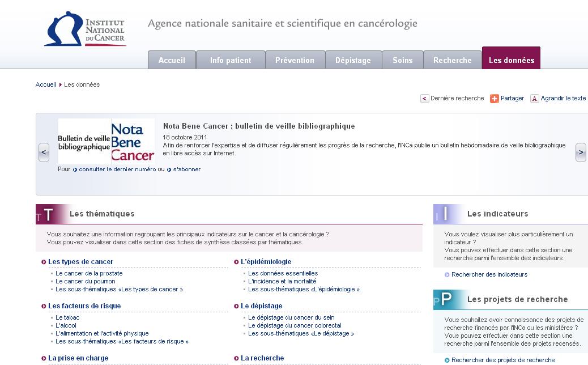588x365 pixels.
Task: Click bullet icon beside L'épidémiologie heading
Action: point(236,262)
